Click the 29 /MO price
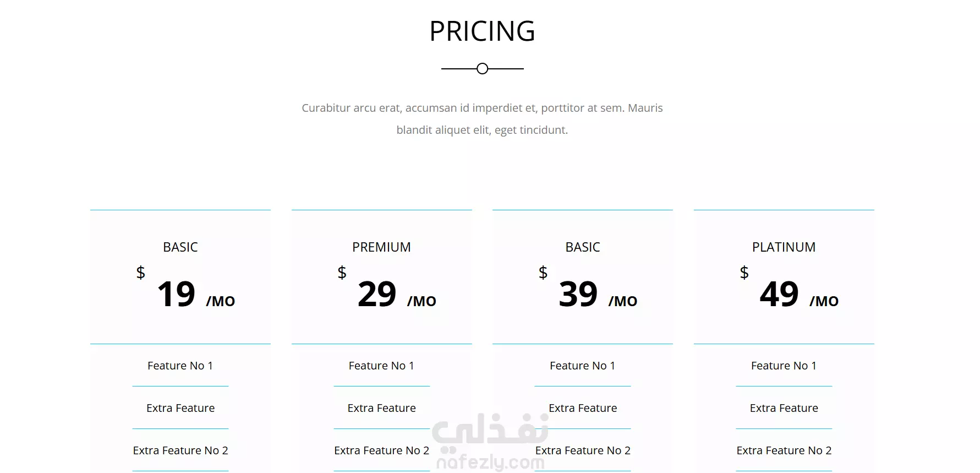The image size is (980, 473). tap(397, 294)
